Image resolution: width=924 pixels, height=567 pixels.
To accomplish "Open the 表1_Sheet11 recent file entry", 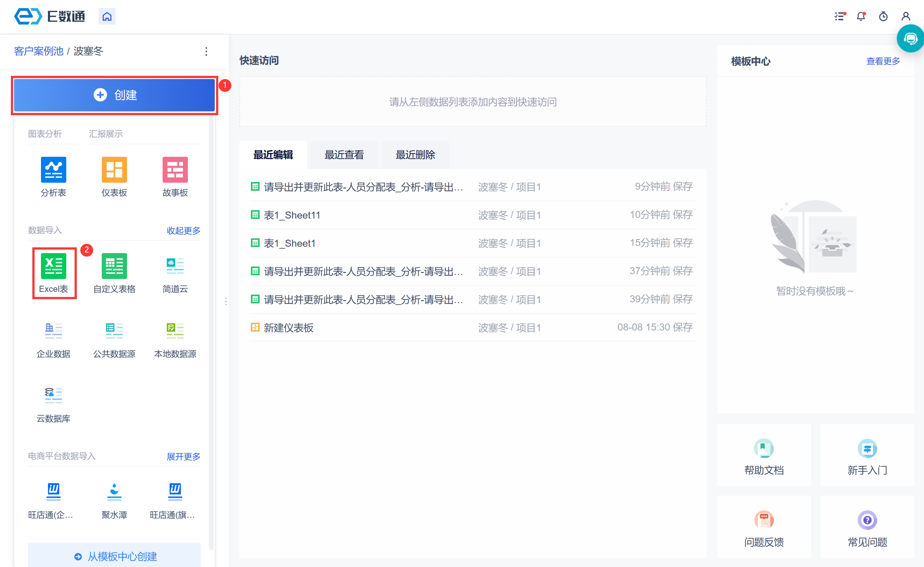I will coord(292,215).
